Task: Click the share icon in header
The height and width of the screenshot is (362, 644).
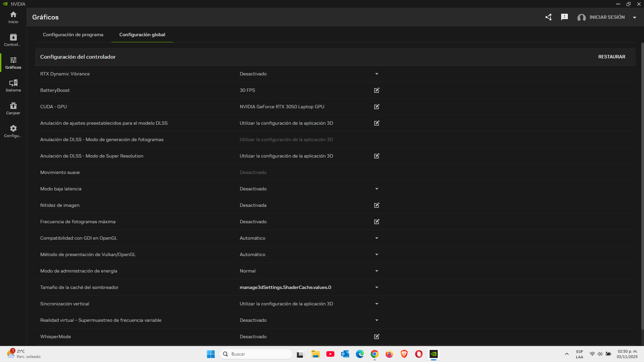Action: coord(548,17)
